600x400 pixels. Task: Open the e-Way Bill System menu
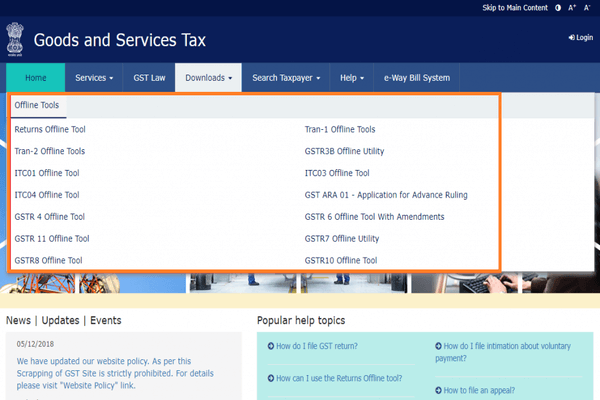click(417, 78)
